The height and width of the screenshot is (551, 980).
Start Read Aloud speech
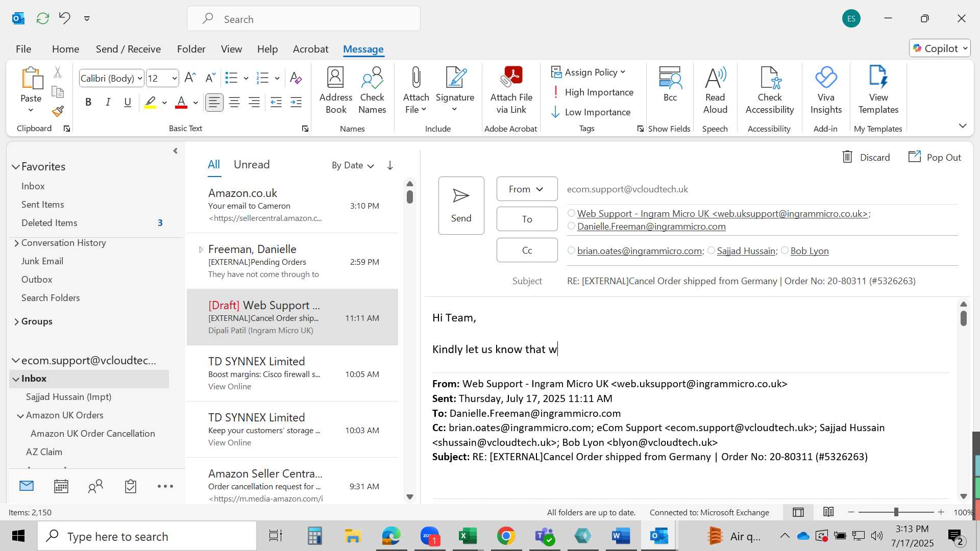pyautogui.click(x=715, y=91)
